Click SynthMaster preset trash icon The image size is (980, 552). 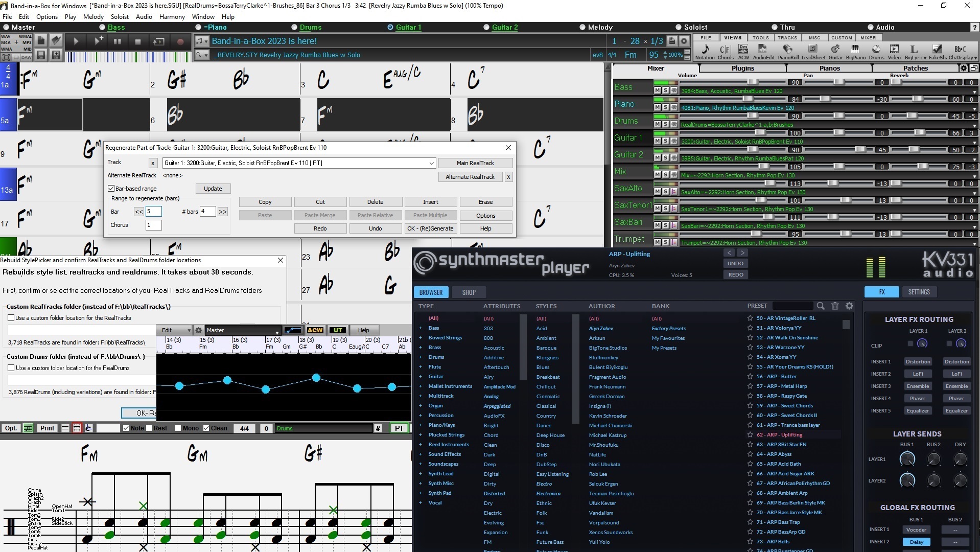pyautogui.click(x=835, y=306)
